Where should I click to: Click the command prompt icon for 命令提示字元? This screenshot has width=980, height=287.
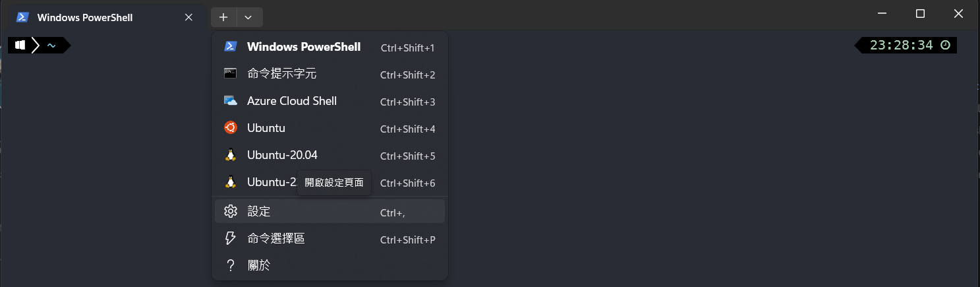pyautogui.click(x=230, y=73)
